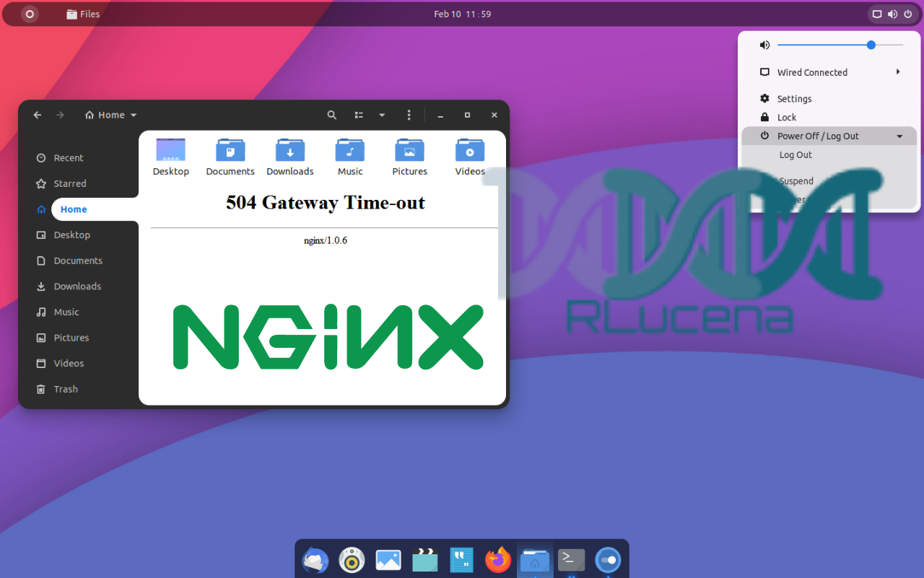The image size is (924, 578).
Task: Toggle list/grid view in Files
Action: tap(359, 115)
